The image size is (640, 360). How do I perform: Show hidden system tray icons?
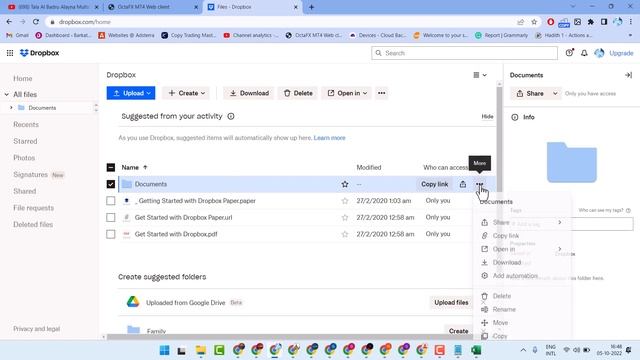[523, 350]
